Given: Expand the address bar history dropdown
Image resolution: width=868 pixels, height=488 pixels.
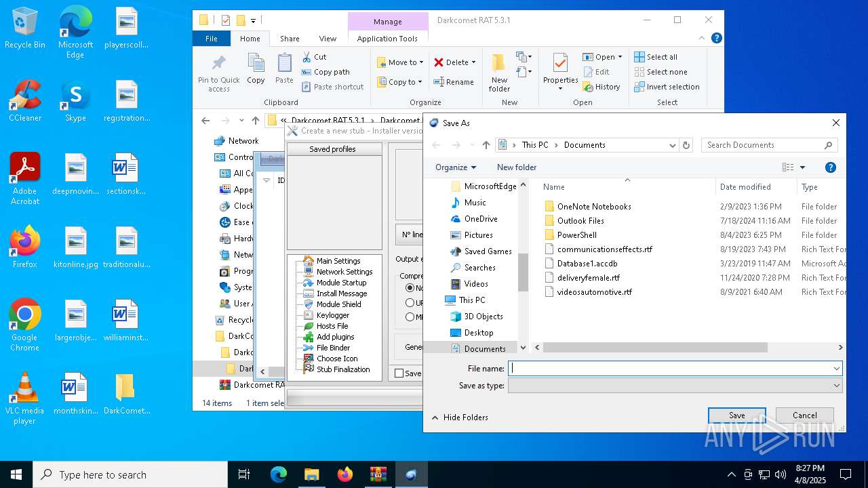Looking at the screenshot, I should point(673,145).
